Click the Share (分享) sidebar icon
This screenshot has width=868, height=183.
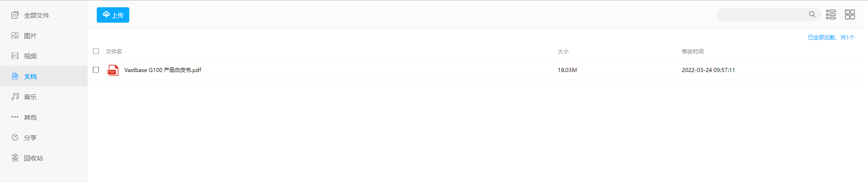[x=15, y=137]
